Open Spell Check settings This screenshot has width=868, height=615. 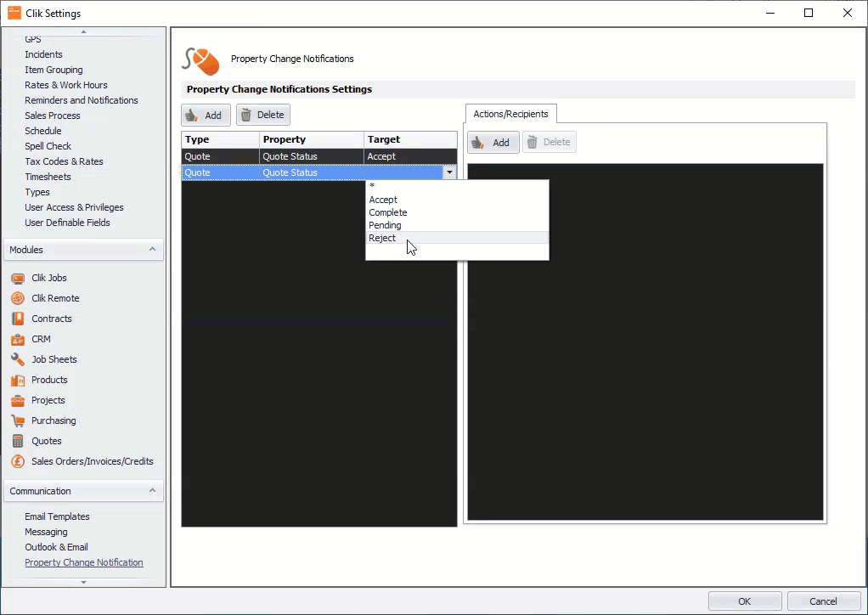click(48, 146)
